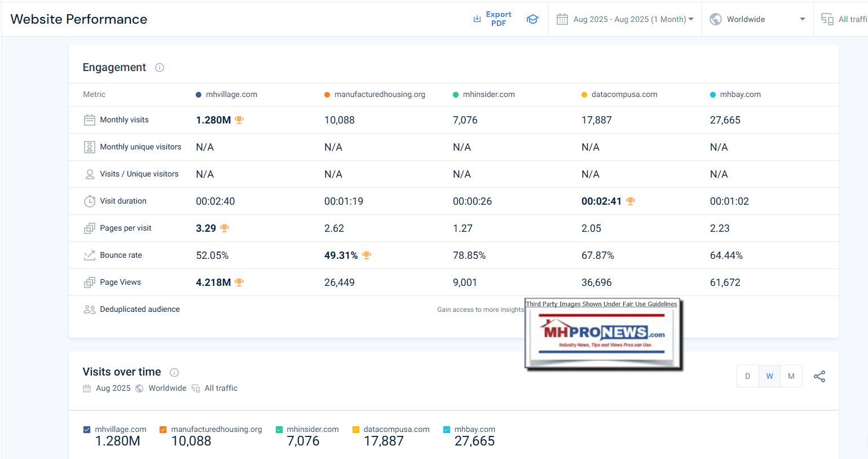Click the share icon in Visits over time
This screenshot has width=868, height=459.
pyautogui.click(x=819, y=377)
